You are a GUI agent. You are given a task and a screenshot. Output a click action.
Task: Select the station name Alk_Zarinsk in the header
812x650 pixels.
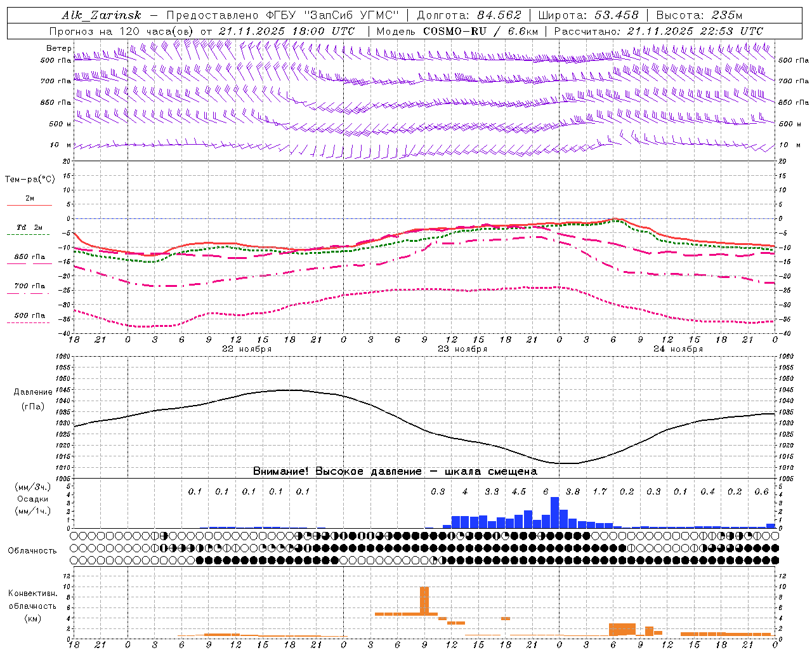(x=101, y=15)
